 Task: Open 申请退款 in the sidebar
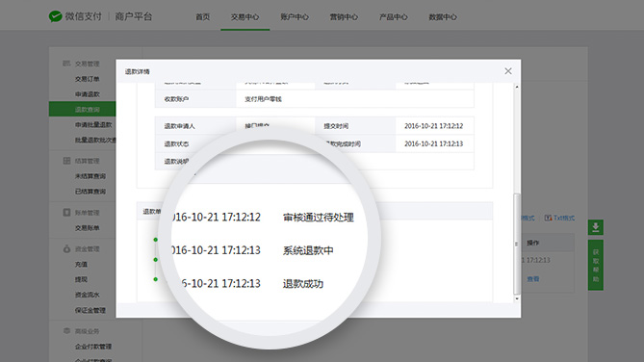pos(87,94)
